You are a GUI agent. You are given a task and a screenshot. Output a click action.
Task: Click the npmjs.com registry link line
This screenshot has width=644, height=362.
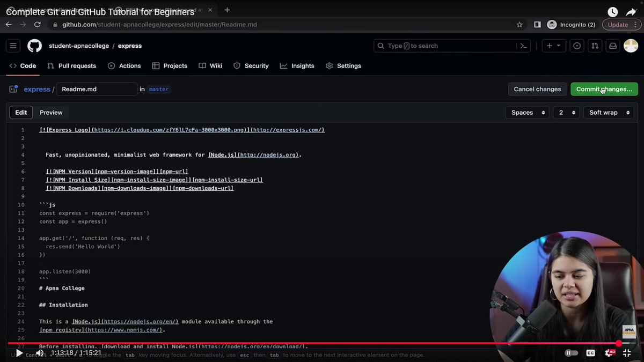[x=102, y=330]
